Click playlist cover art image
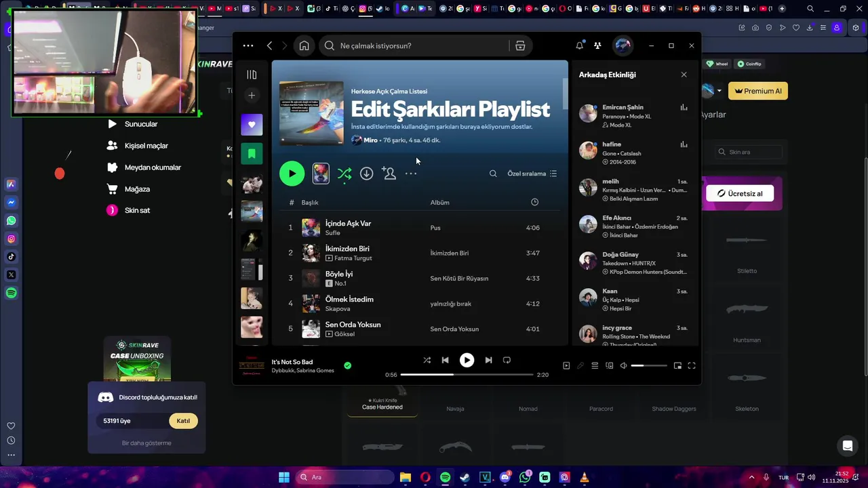The height and width of the screenshot is (488, 868). [x=311, y=113]
